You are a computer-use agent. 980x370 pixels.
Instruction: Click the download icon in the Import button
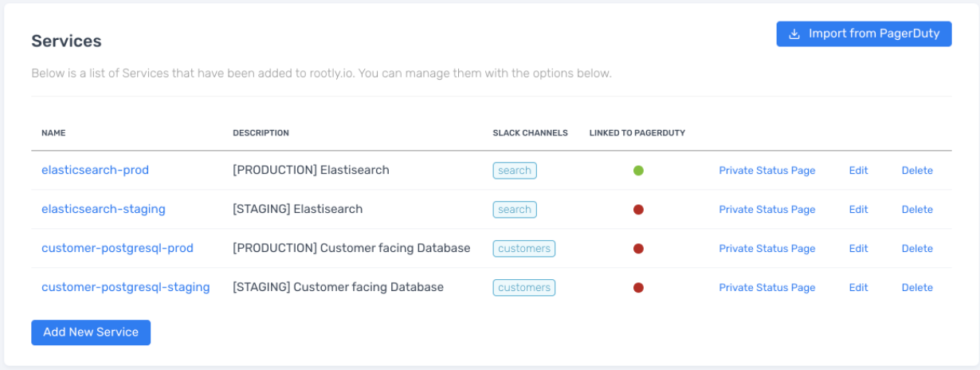[x=794, y=34]
